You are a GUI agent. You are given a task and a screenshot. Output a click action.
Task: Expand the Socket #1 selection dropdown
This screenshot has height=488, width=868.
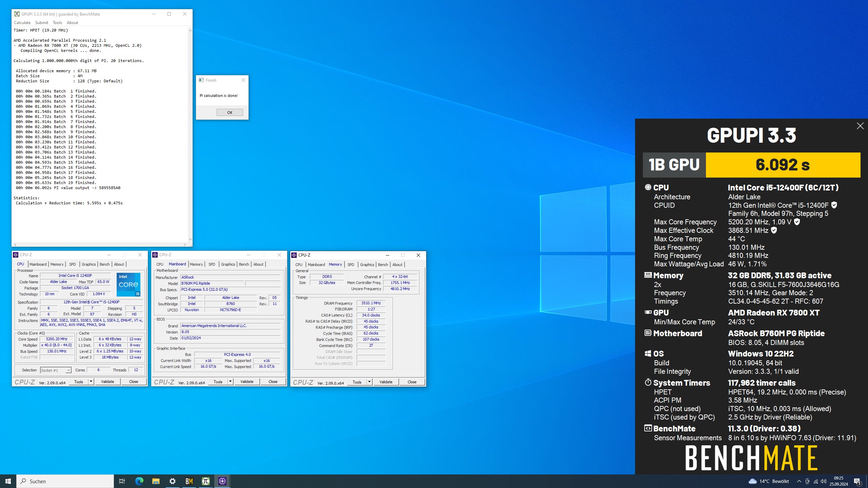[68, 370]
